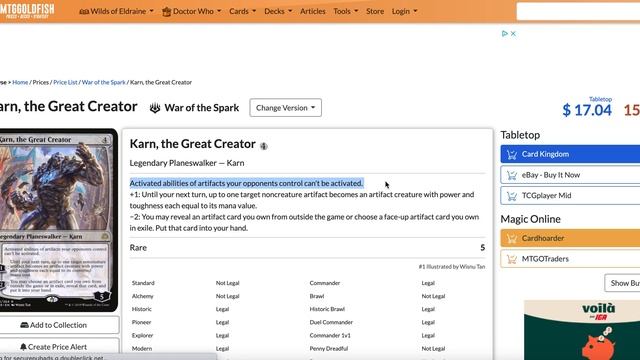
Task: Click the Tabletop price $ 17.04
Action: click(587, 110)
